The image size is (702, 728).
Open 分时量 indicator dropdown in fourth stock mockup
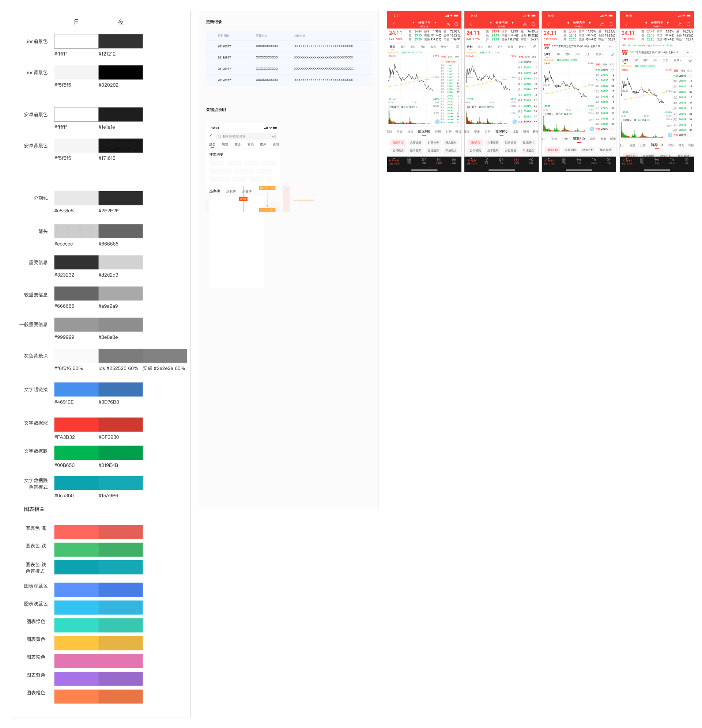tap(627, 120)
